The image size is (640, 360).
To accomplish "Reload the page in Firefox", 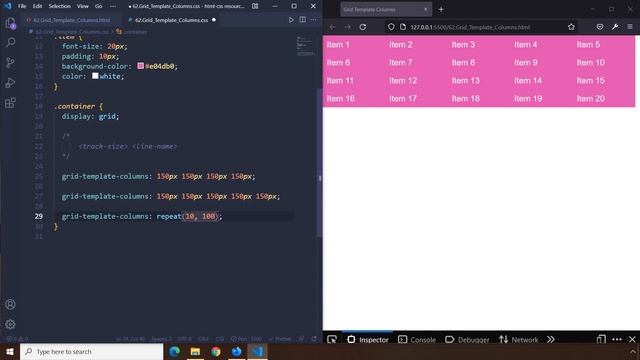I will tap(362, 27).
